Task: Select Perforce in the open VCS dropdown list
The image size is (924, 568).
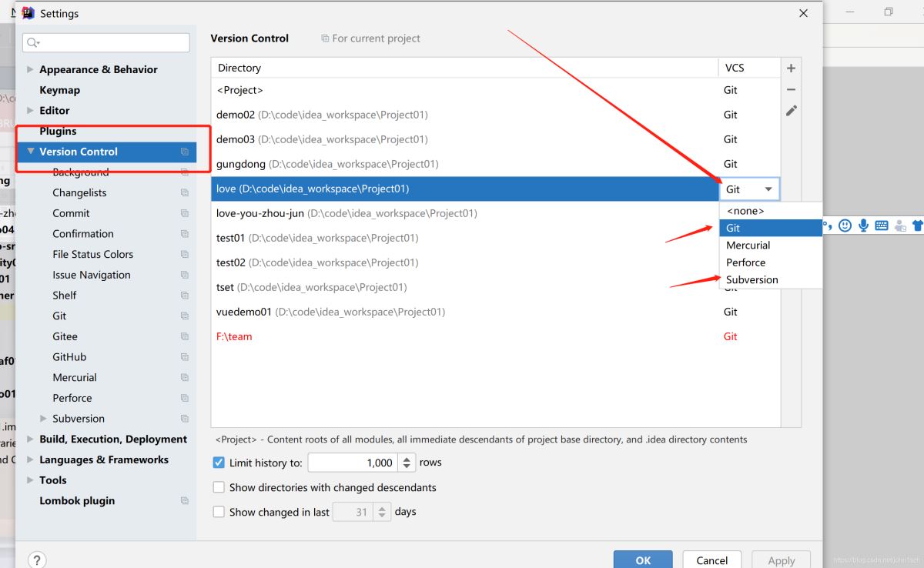Action: click(771, 262)
